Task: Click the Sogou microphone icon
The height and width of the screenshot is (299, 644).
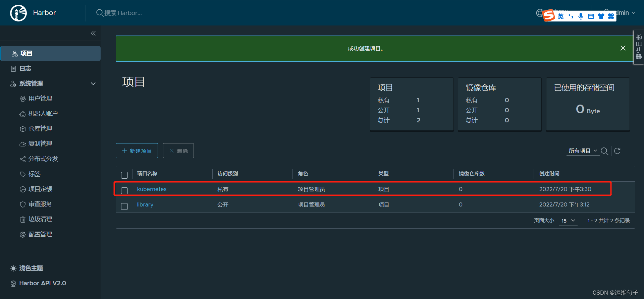Action: 581,16
